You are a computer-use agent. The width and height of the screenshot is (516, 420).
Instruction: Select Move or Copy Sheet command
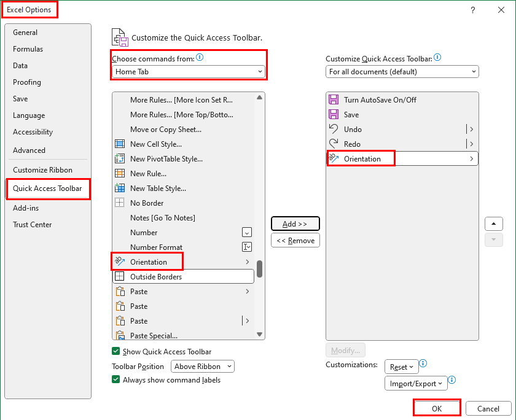coord(183,130)
